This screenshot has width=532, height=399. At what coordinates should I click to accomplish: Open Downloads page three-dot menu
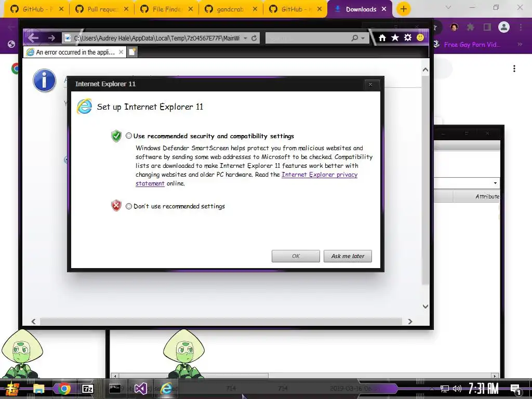click(x=514, y=69)
